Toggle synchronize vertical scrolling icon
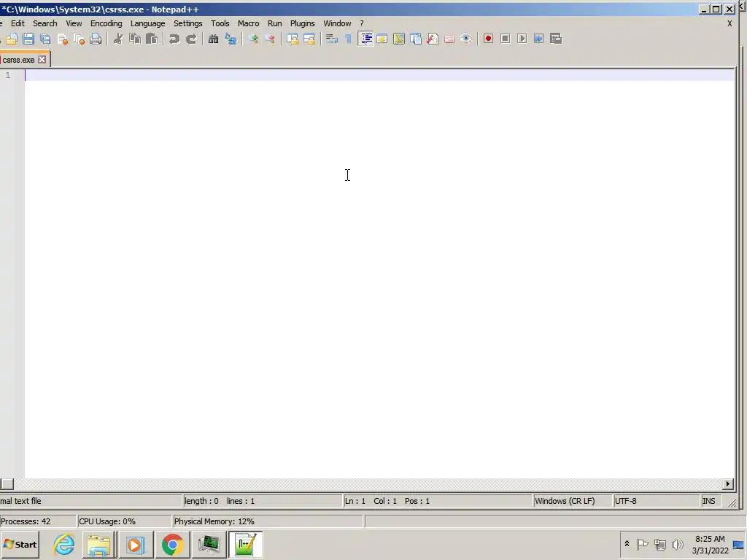This screenshot has height=560, width=747. click(x=292, y=39)
